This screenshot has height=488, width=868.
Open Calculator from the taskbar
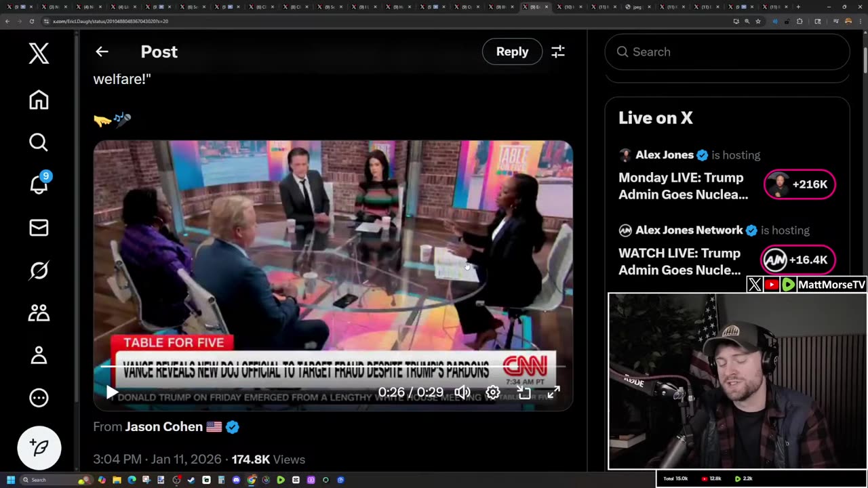(x=221, y=480)
